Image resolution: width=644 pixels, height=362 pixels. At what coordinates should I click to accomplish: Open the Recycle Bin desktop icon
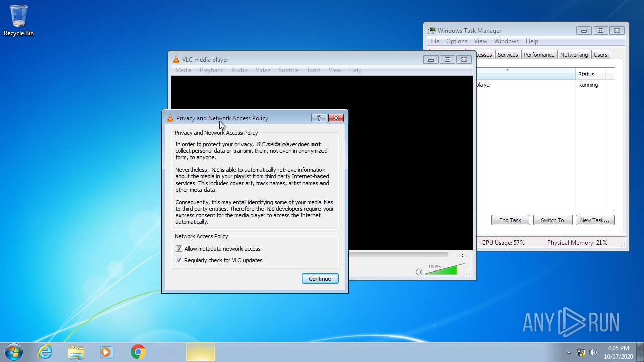coord(19,21)
